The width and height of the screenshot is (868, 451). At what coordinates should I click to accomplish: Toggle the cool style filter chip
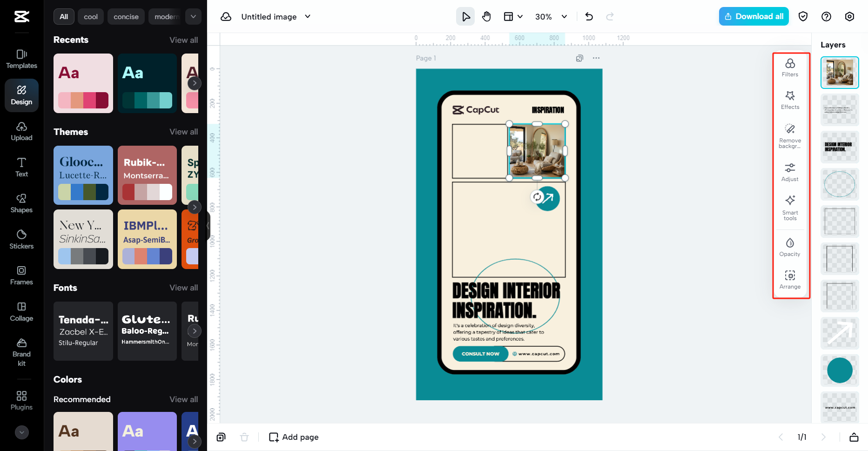90,16
